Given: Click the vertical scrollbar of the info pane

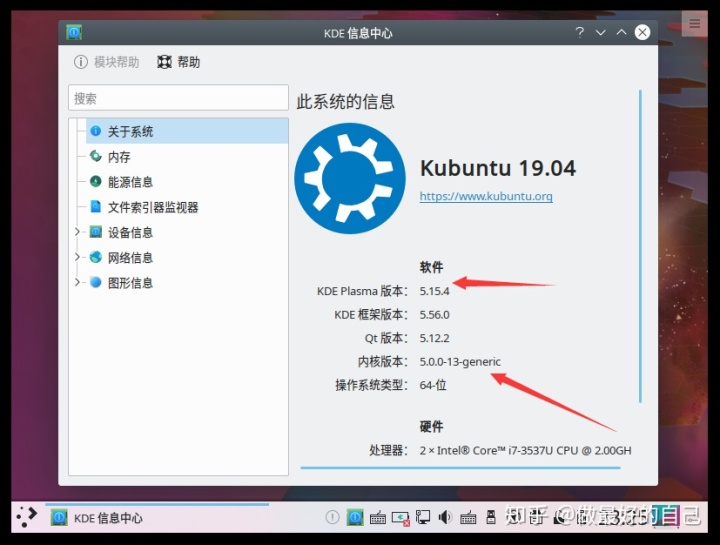Looking at the screenshot, I should [x=640, y=247].
